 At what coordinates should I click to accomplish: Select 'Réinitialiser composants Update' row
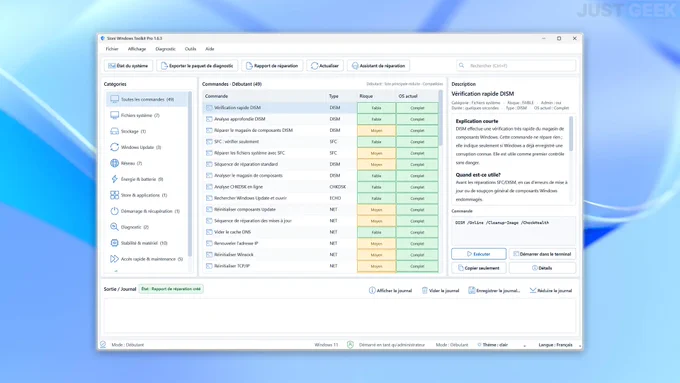(x=320, y=209)
